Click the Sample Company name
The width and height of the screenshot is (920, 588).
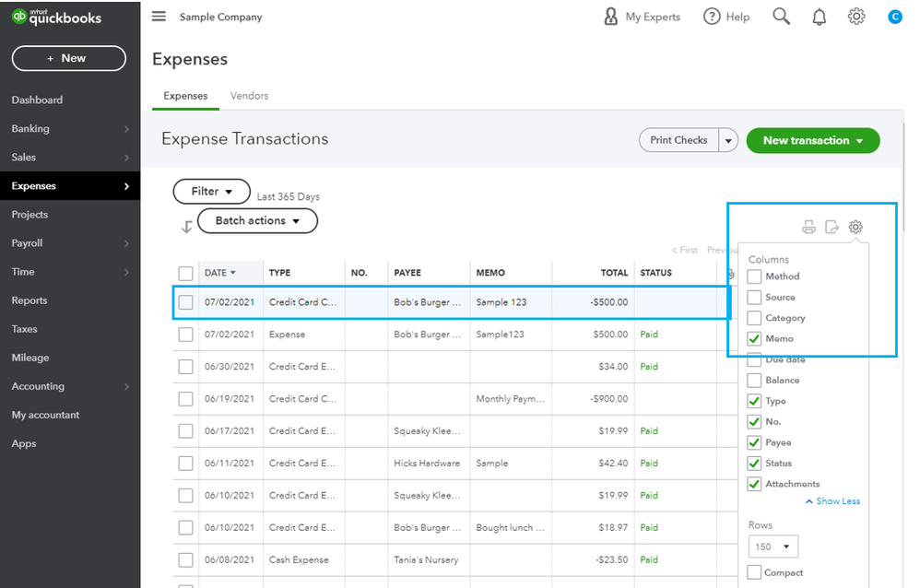(220, 17)
